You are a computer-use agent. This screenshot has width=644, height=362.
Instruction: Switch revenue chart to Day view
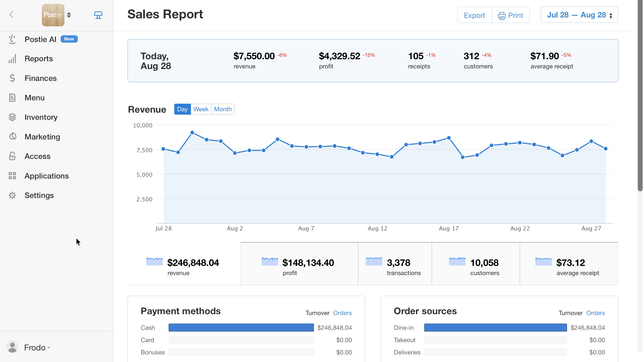[x=182, y=109]
